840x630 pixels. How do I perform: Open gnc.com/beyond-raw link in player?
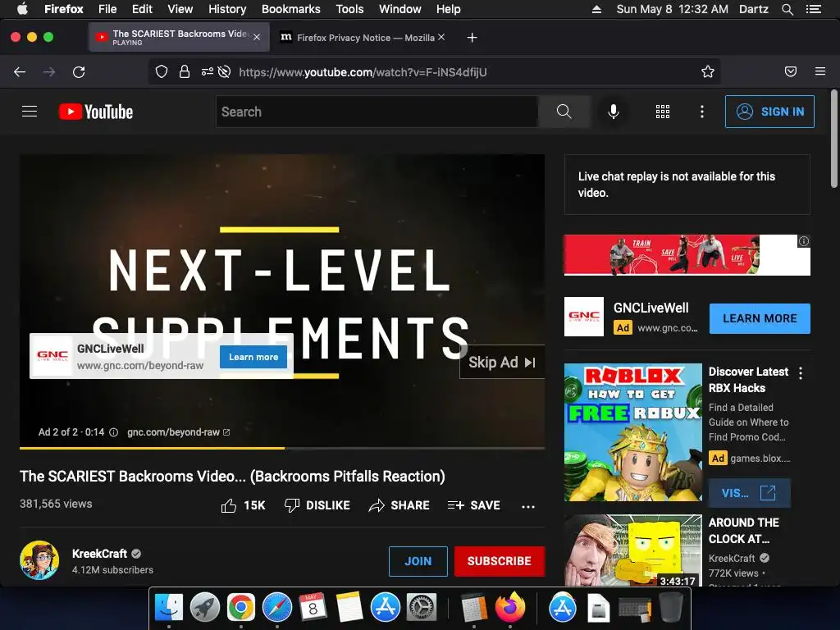coord(178,431)
